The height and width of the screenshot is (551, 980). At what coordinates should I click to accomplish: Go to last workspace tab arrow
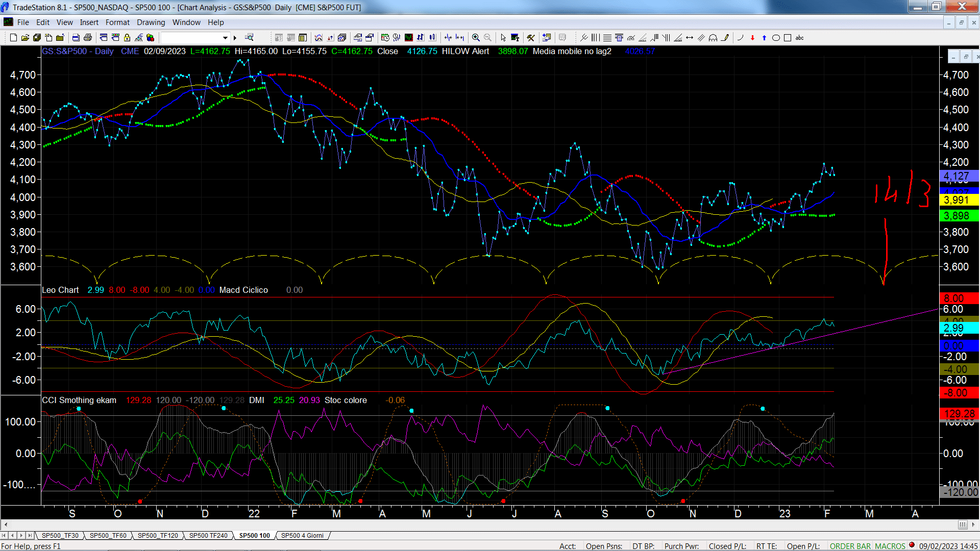(30, 535)
